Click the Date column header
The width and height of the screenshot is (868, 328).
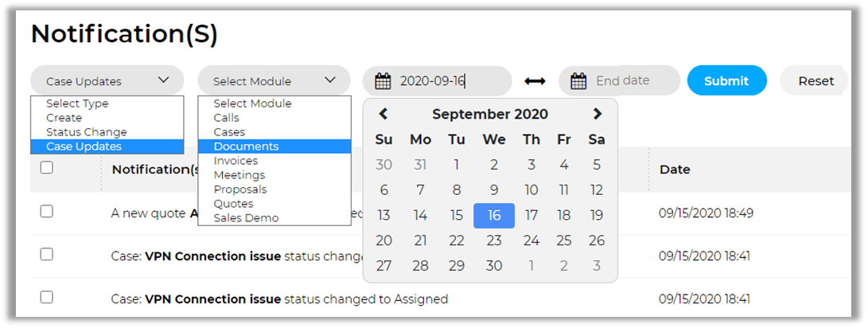click(x=675, y=169)
